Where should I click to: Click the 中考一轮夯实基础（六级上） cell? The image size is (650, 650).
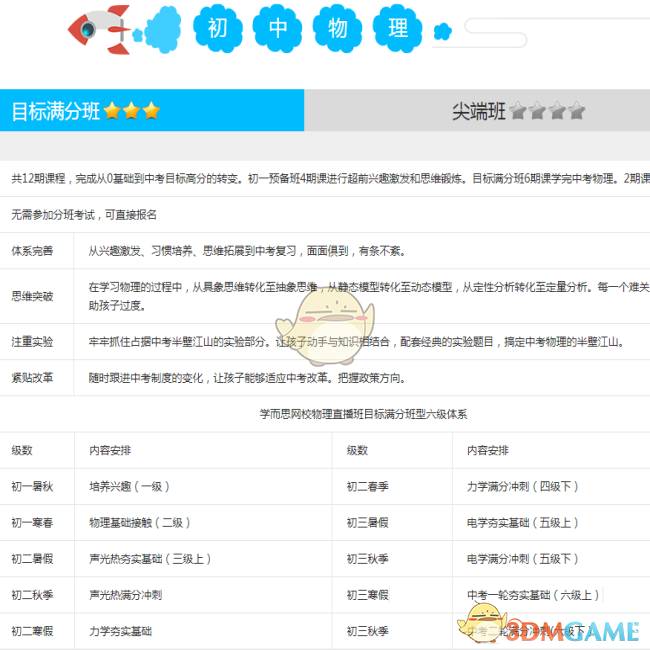[x=533, y=595]
